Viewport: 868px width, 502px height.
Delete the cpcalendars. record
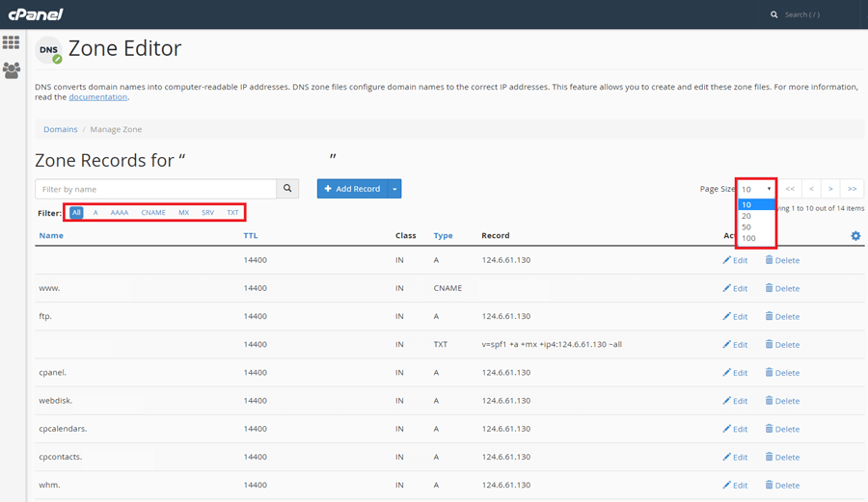point(782,429)
